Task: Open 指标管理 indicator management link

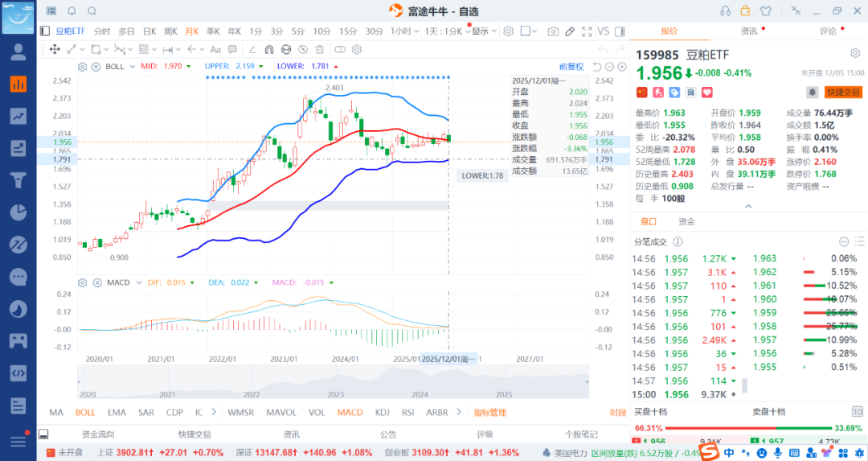Action: [489, 412]
